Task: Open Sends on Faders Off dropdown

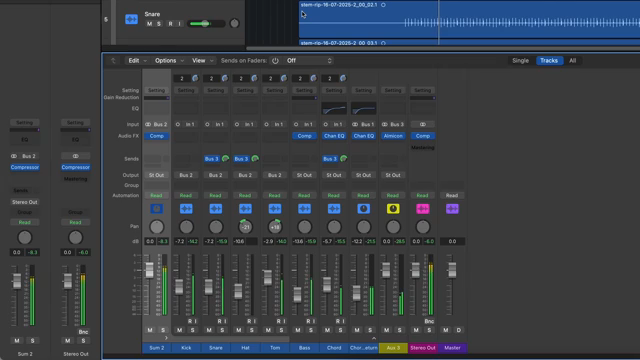Action: point(308,60)
